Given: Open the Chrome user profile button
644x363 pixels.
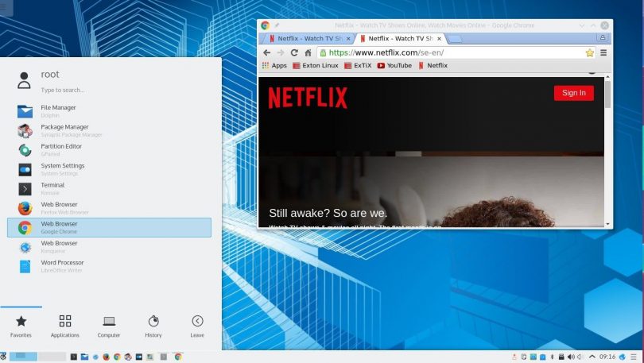Looking at the screenshot, I should coord(603,38).
